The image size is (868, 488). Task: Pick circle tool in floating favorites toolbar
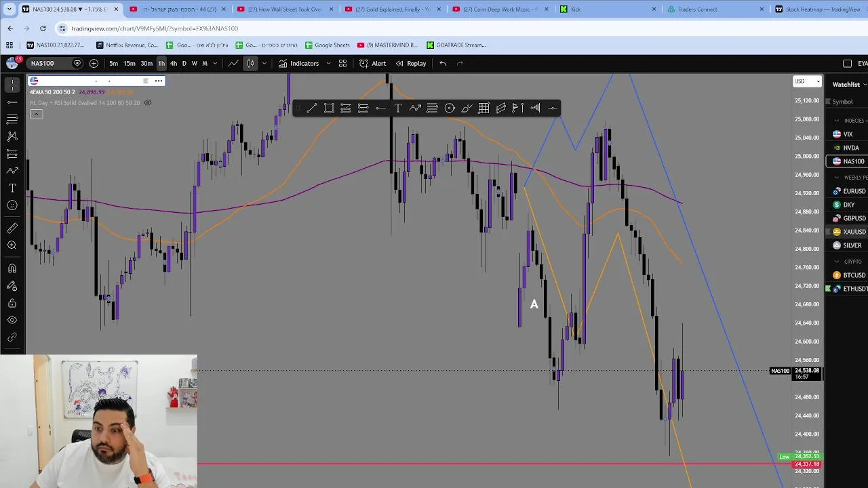tap(449, 108)
